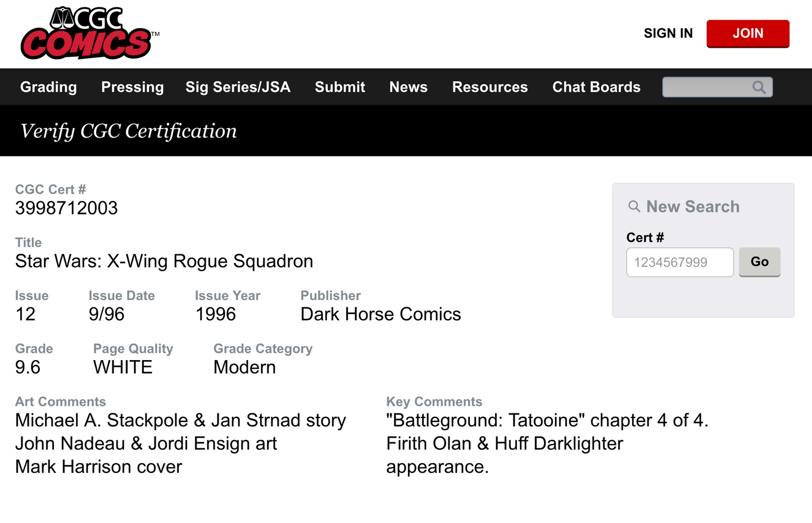Click the CGC Comics logo
812x523 pixels.
click(86, 34)
